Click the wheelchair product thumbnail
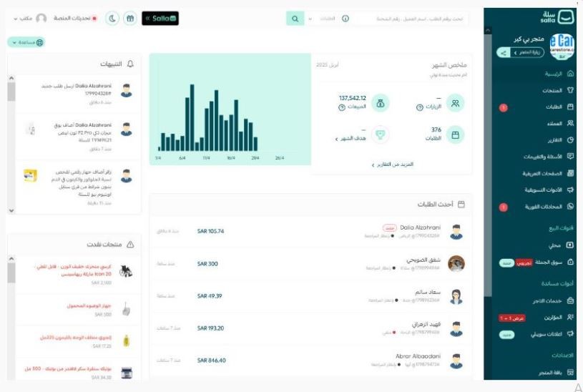 tap(126, 272)
